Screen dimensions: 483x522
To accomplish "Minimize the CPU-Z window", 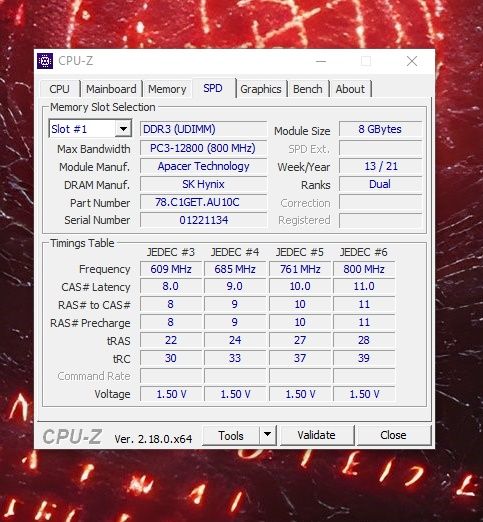I will click(x=321, y=61).
